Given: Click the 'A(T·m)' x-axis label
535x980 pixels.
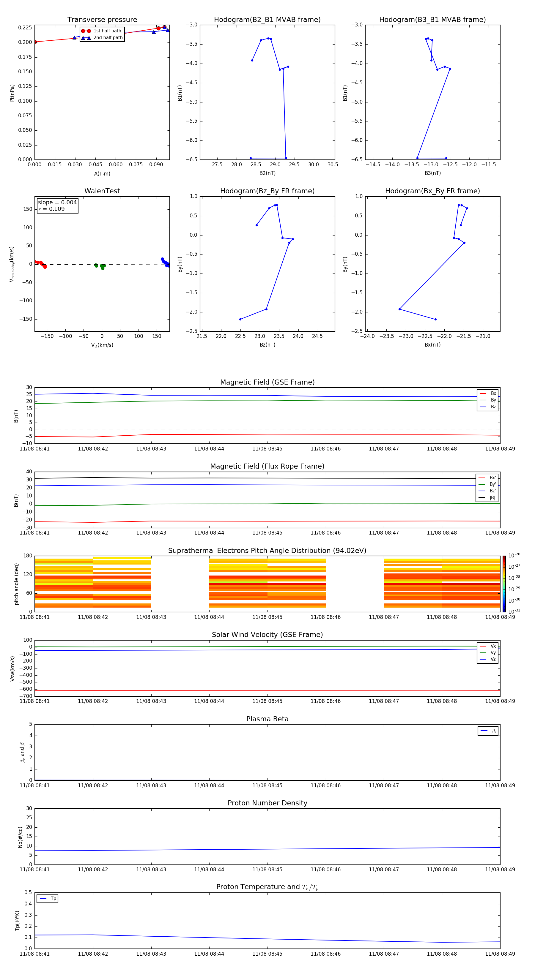Looking at the screenshot, I should point(102,173).
